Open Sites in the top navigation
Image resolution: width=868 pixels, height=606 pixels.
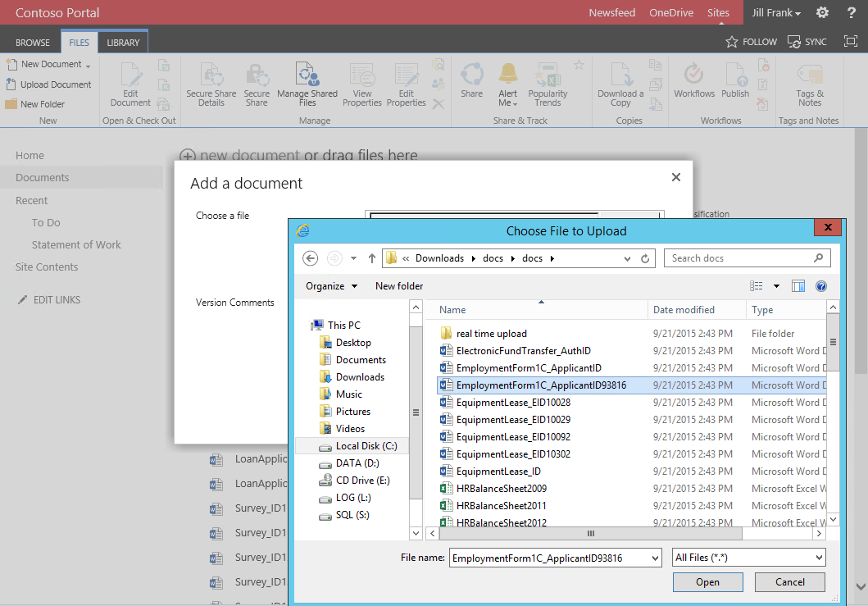(718, 12)
